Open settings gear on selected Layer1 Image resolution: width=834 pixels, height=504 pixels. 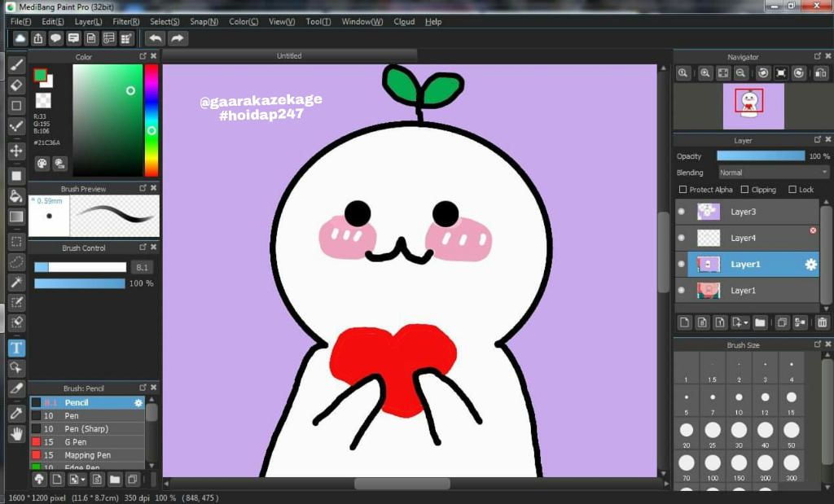pyautogui.click(x=810, y=265)
